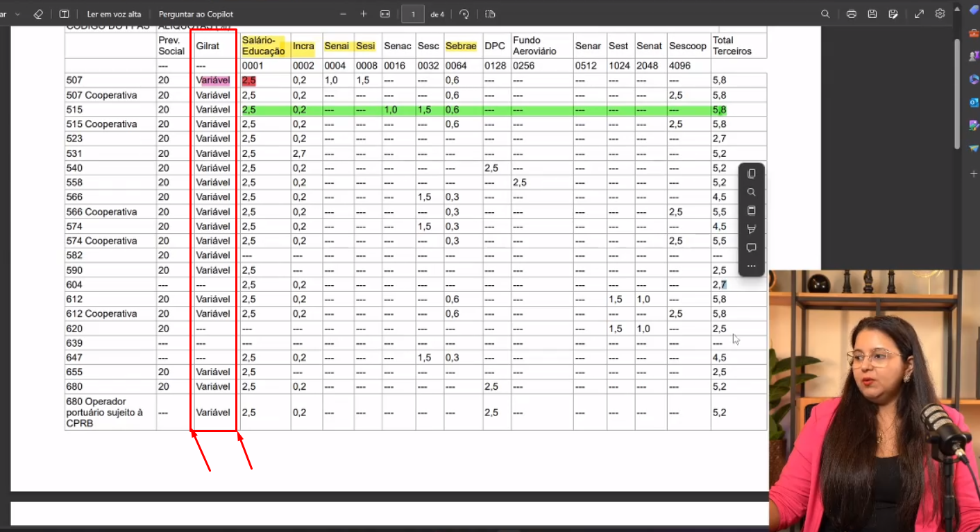Click the third icon in the floating mini toolbar
This screenshot has height=532, width=980.
click(x=751, y=210)
